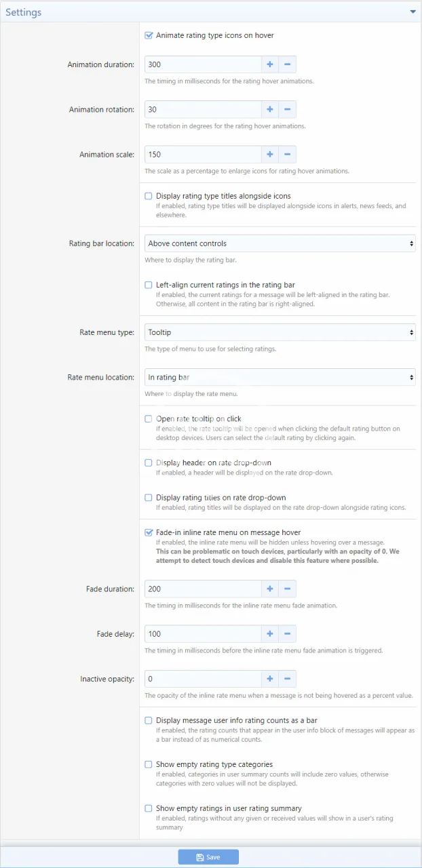This screenshot has width=422, height=868.
Task: Enable Open rate tooltip on click
Action: (x=149, y=418)
